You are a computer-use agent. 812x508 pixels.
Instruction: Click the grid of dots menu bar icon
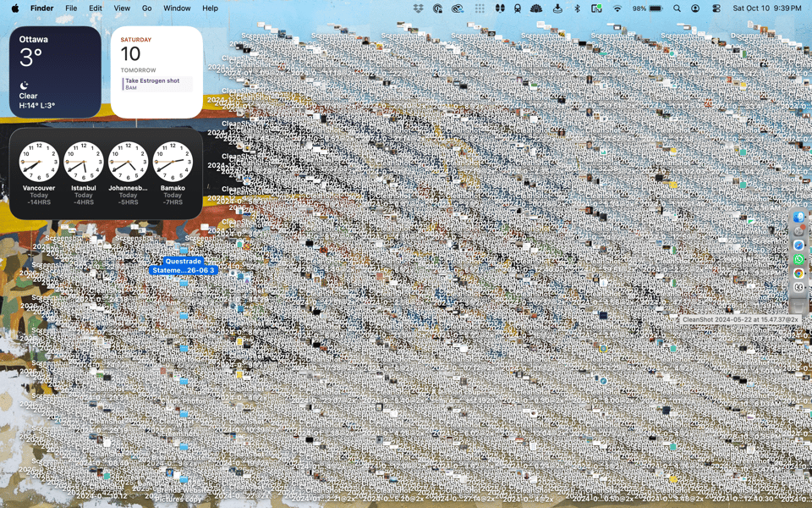pyautogui.click(x=480, y=8)
